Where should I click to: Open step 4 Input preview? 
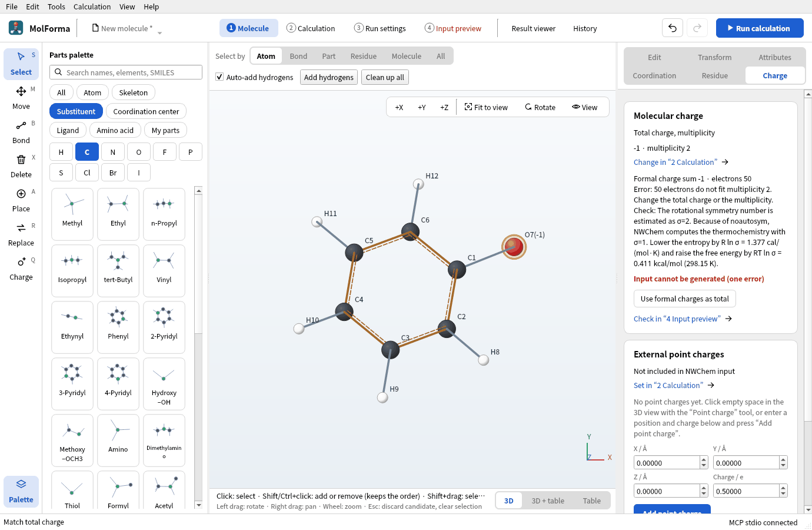point(453,28)
